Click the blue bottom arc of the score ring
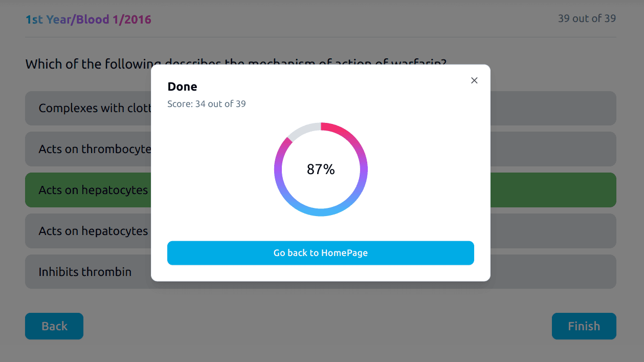 pyautogui.click(x=321, y=212)
